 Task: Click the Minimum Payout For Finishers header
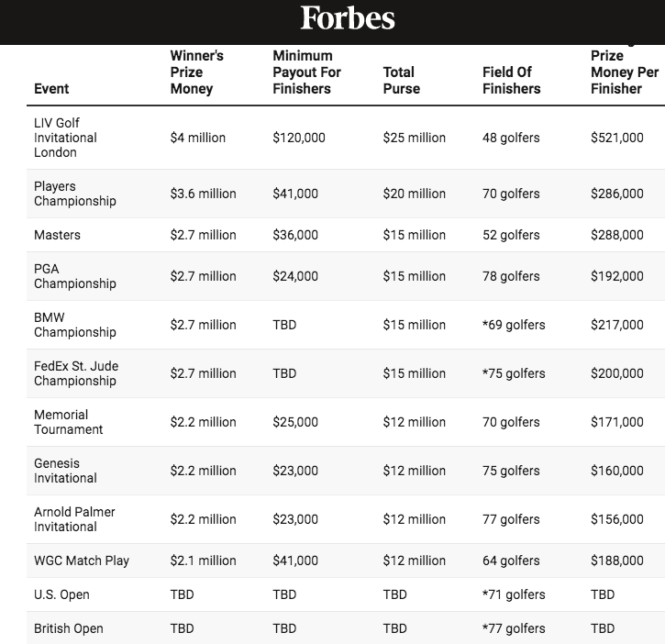(306, 72)
